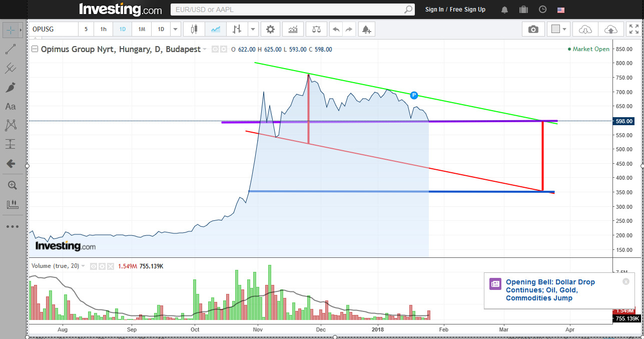Open the notifications bell in header
The height and width of the screenshot is (339, 644).
point(504,10)
